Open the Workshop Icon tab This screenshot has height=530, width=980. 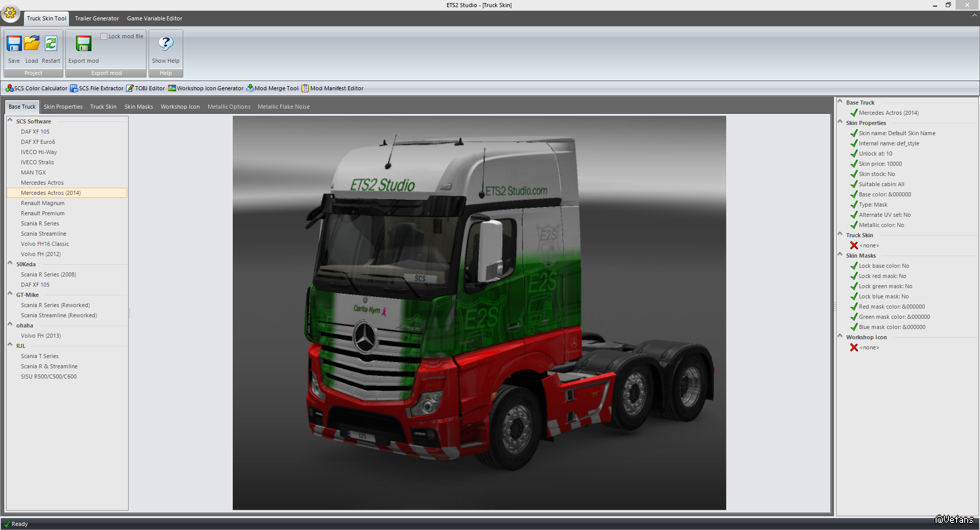[x=180, y=107]
